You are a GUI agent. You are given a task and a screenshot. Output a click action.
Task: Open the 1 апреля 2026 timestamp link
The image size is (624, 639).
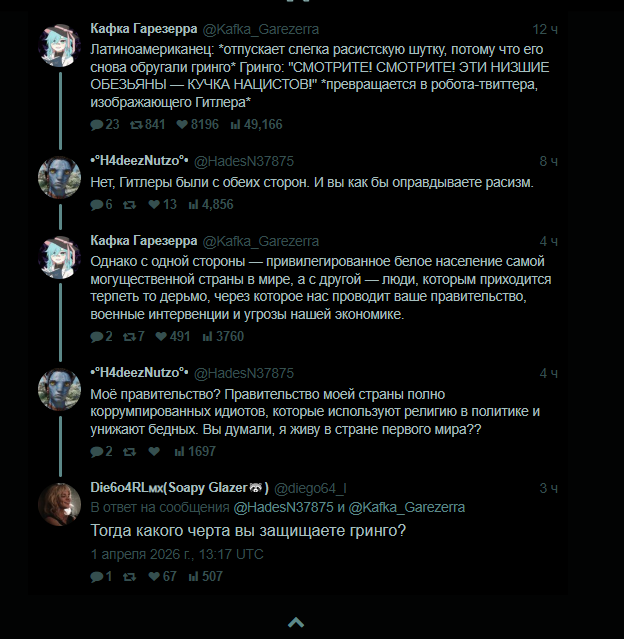[x=177, y=554]
